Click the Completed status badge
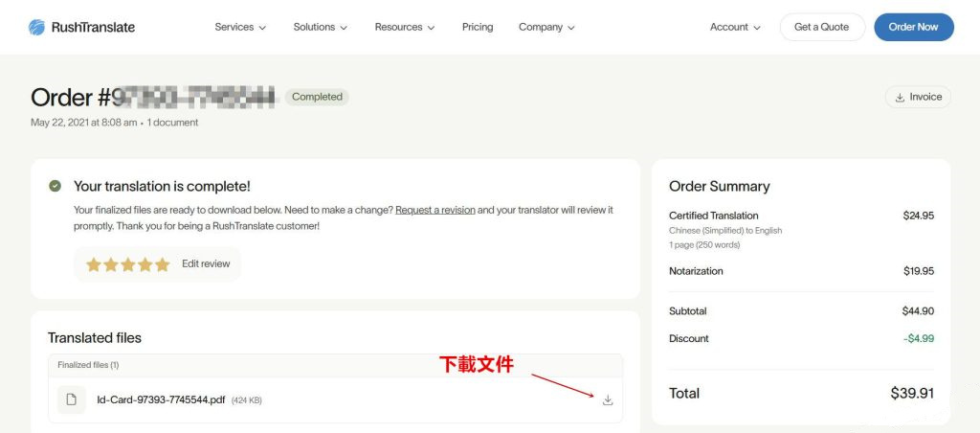The height and width of the screenshot is (433, 980). (x=317, y=97)
